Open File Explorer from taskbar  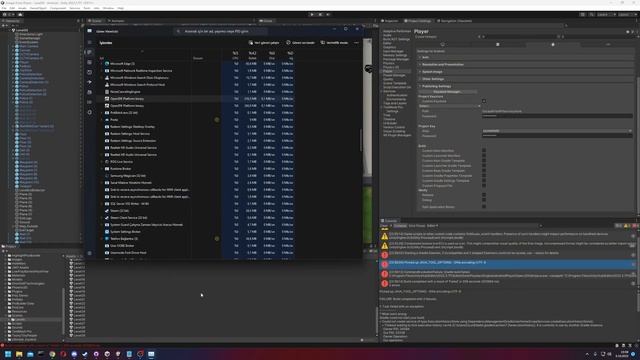19,354
